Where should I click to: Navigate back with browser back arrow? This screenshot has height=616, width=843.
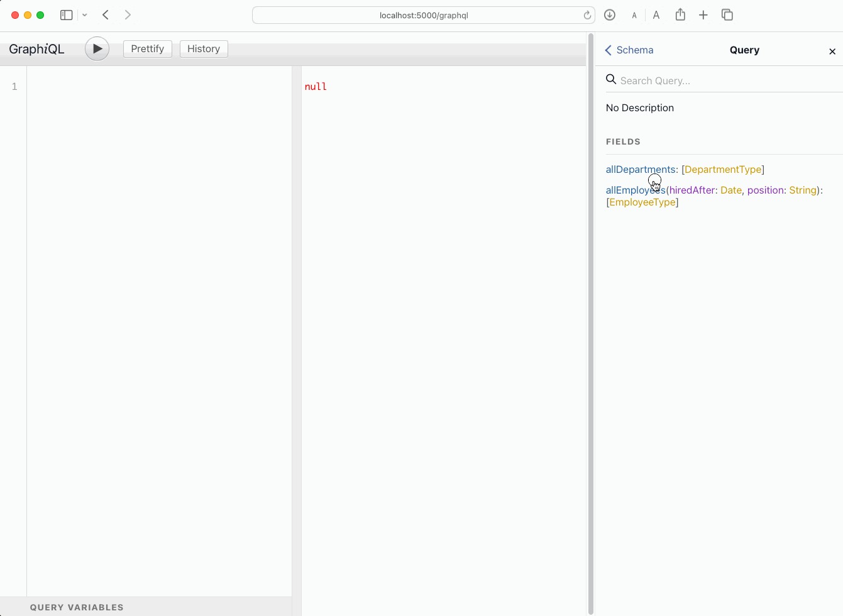106,15
